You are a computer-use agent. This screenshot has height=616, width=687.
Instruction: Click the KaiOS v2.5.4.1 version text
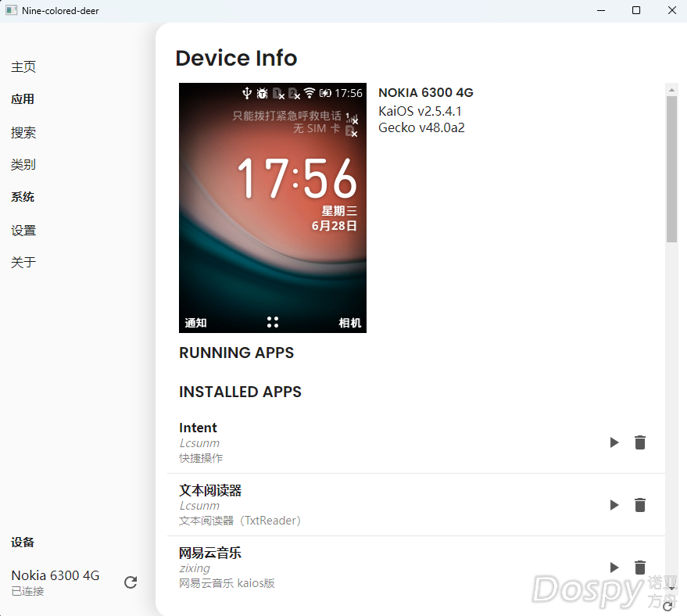point(420,111)
